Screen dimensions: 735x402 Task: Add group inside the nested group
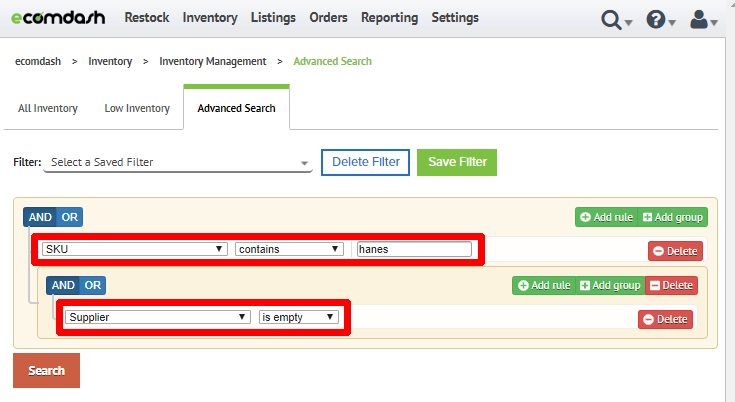click(x=610, y=285)
